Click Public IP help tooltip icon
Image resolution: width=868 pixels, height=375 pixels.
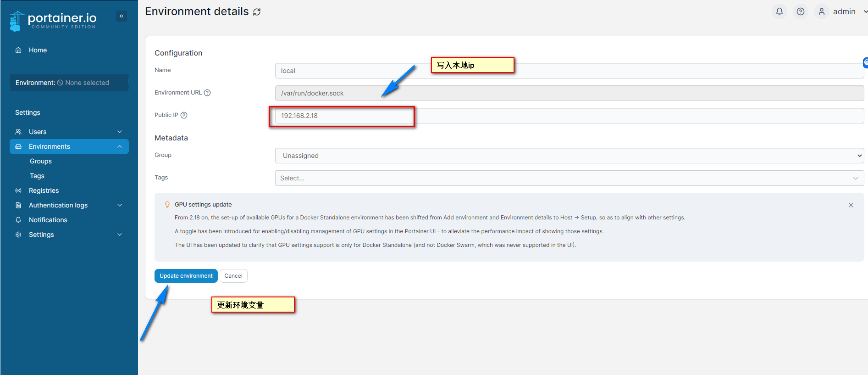184,115
